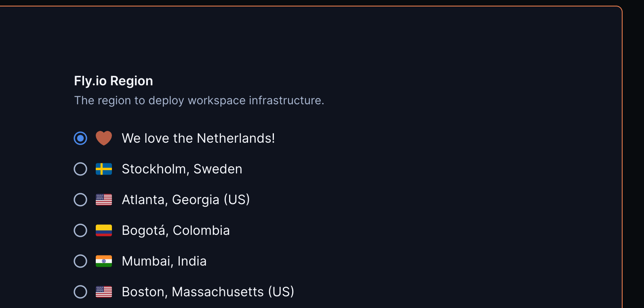This screenshot has width=644, height=308.
Task: Click the US flag next to Boston
Action: 104,292
